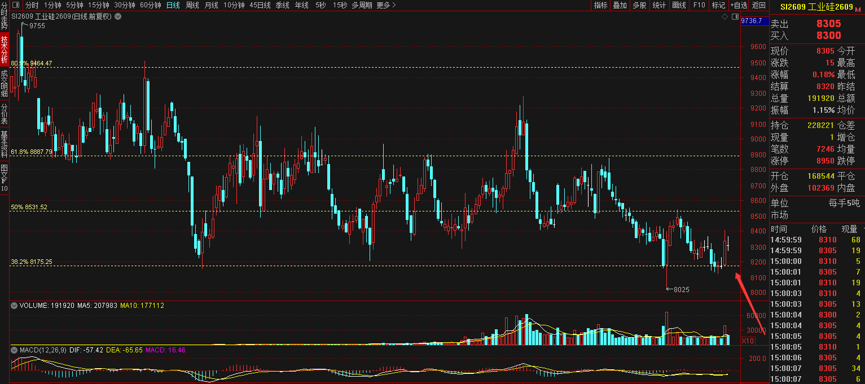The width and height of the screenshot is (865, 384).
Task: Select the 5秒 period
Action: 321,5
